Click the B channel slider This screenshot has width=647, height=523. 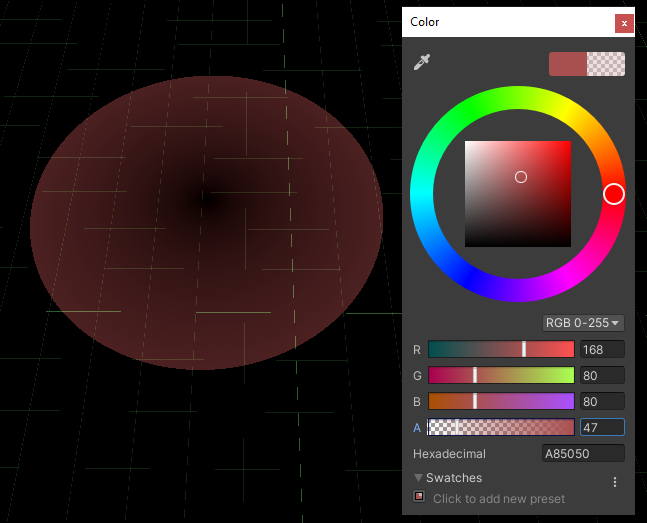[501, 401]
